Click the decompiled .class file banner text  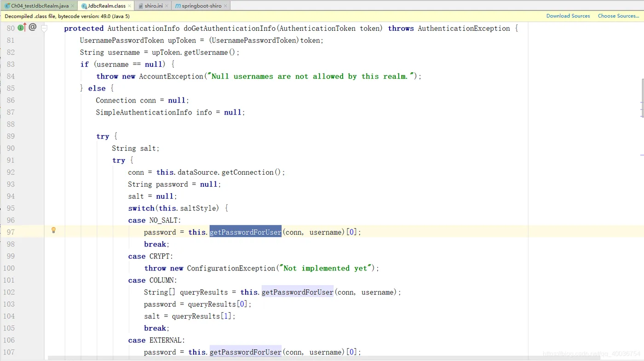pyautogui.click(x=67, y=16)
